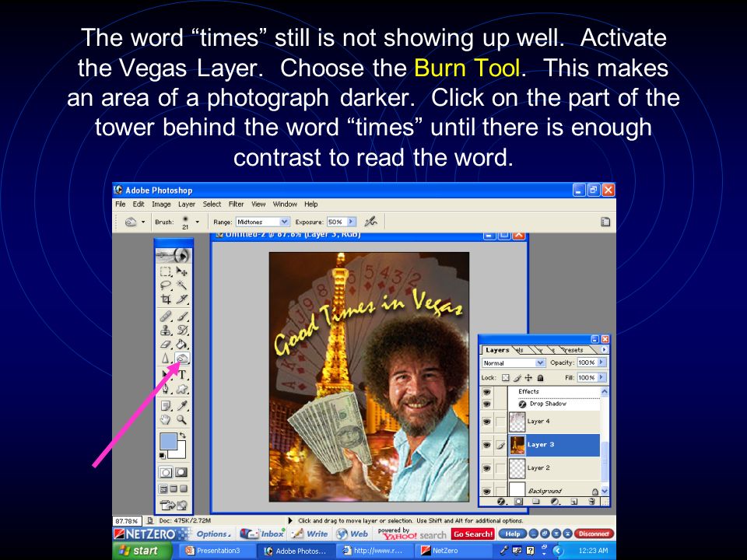This screenshot has width=747, height=560.
Task: Select the Burn tool in toolbox
Action: point(182,358)
